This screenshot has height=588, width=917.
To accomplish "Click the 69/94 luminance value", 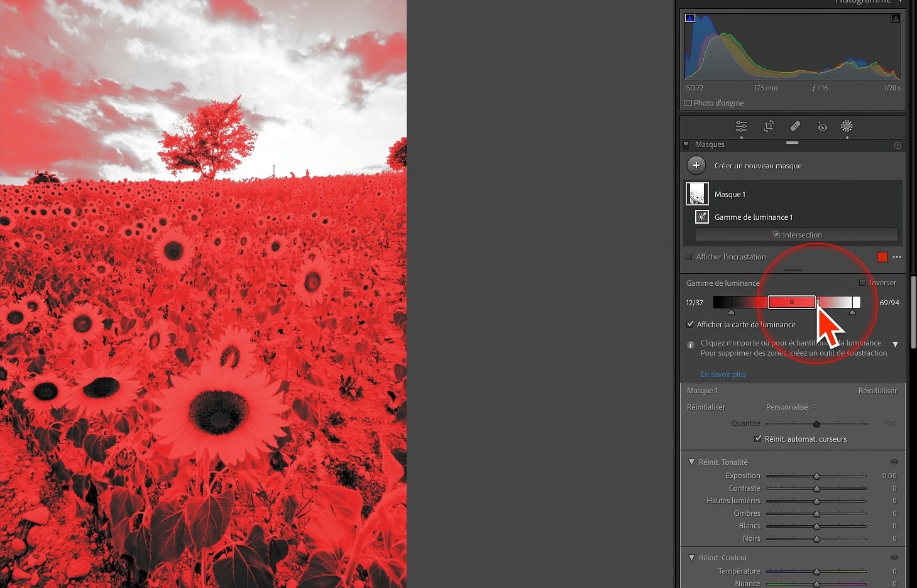I will [x=889, y=303].
